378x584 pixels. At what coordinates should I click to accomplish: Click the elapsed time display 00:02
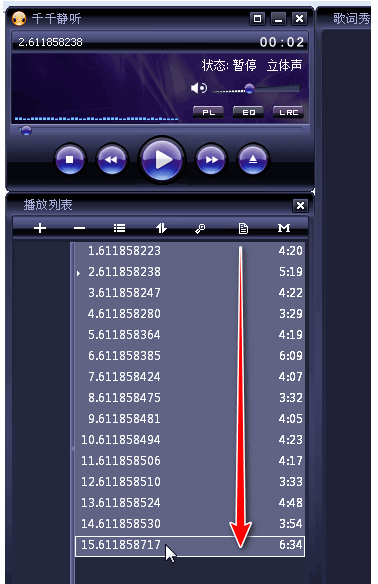coord(282,42)
